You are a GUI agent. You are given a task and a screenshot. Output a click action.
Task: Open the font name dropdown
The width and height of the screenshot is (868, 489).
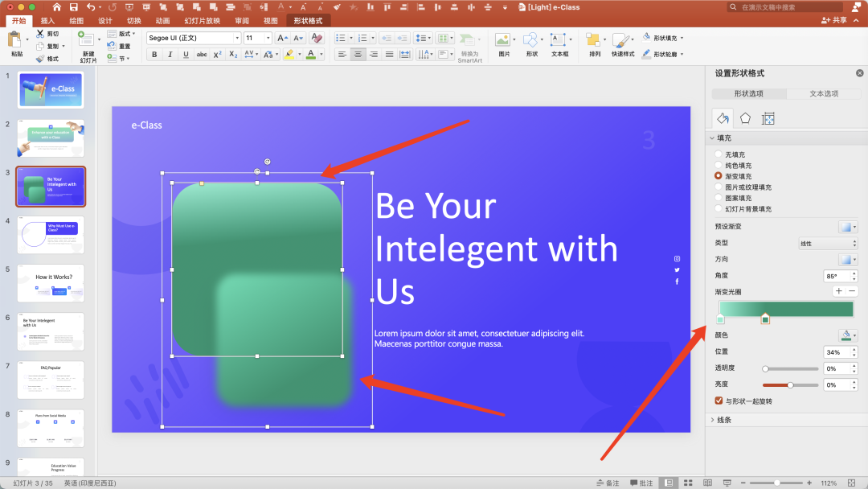point(237,38)
